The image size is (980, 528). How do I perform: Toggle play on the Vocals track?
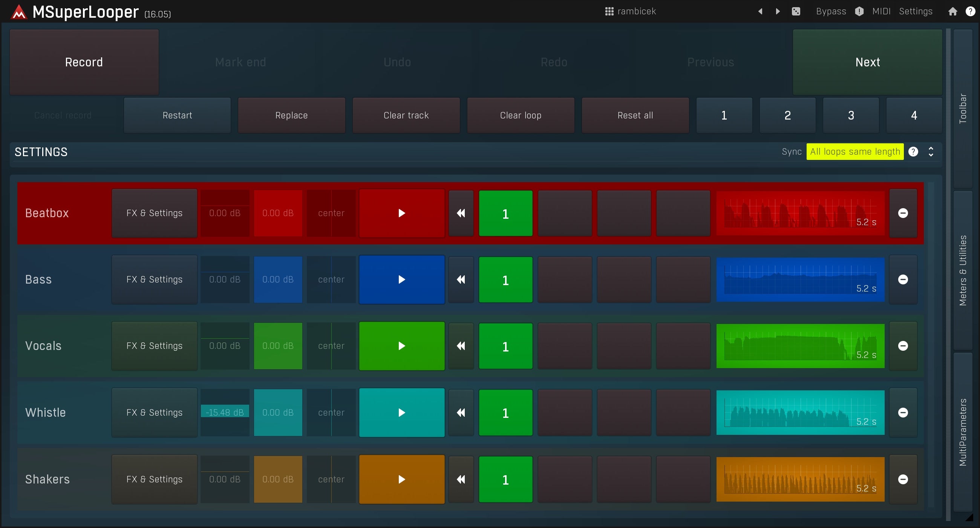click(402, 346)
